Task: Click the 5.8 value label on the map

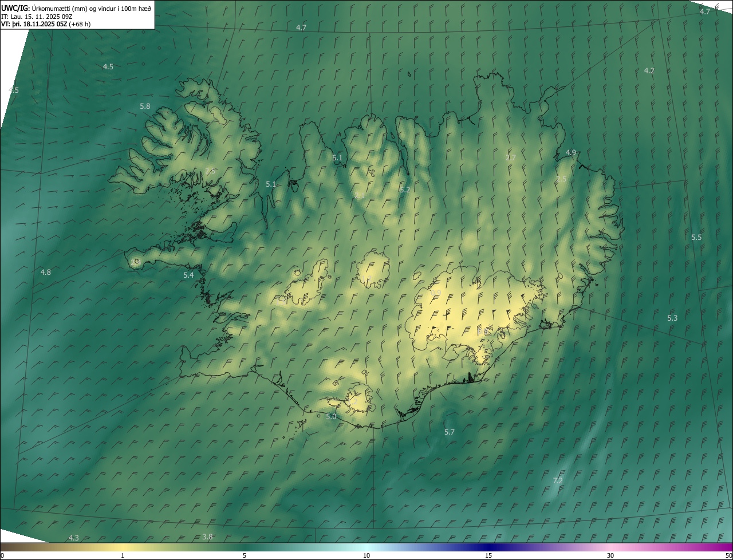Action: (145, 107)
